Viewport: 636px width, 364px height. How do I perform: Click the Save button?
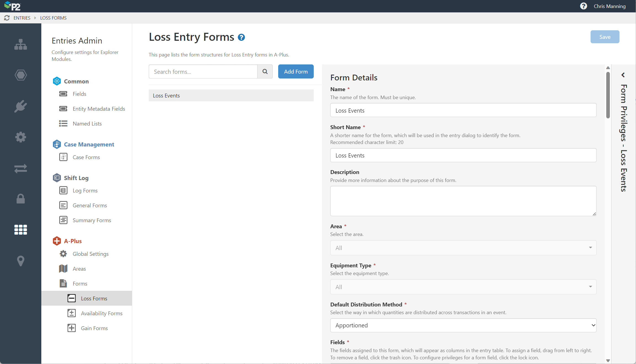(x=605, y=37)
